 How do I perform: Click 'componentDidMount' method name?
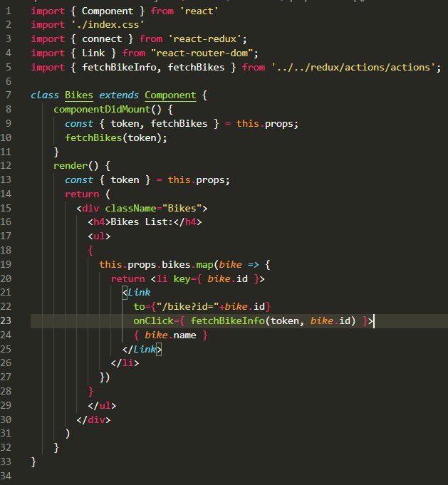(x=102, y=109)
